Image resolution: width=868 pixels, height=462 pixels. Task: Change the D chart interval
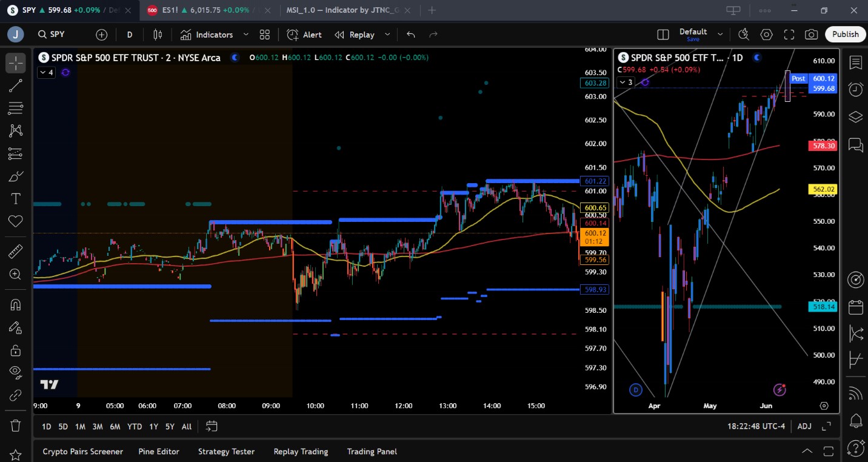tap(130, 35)
